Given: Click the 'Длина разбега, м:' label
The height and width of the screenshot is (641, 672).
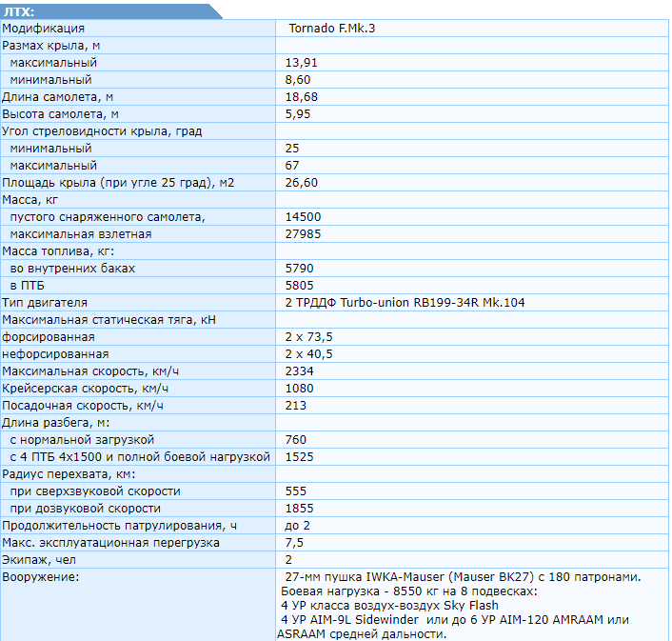Looking at the screenshot, I should 56,423.
